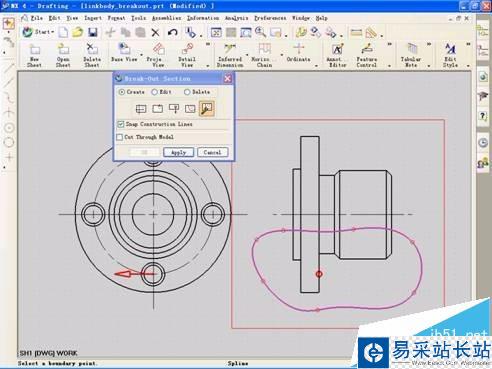Viewport: 492px width, 369px height.
Task: Click the red arrow extrusion vector handle
Action: (122, 274)
